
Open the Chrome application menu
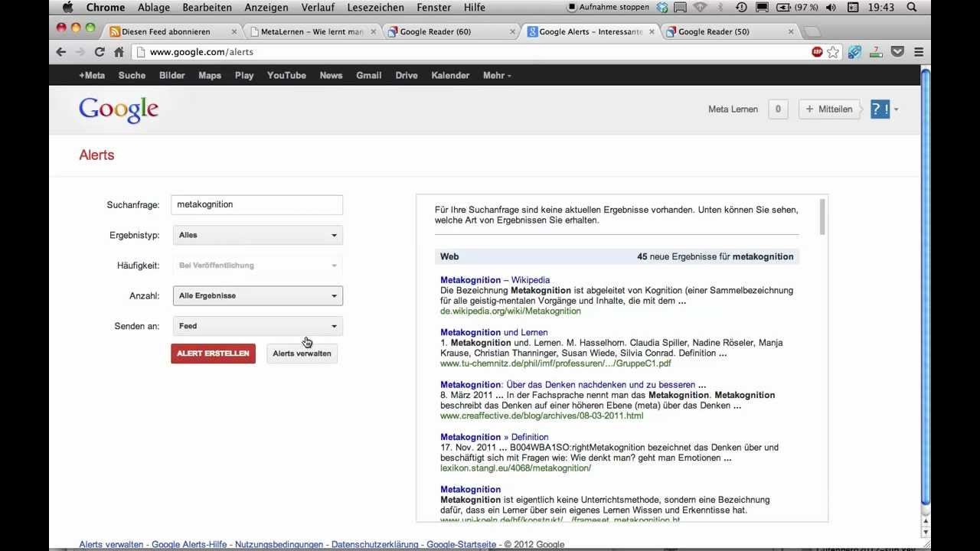pyautogui.click(x=106, y=7)
